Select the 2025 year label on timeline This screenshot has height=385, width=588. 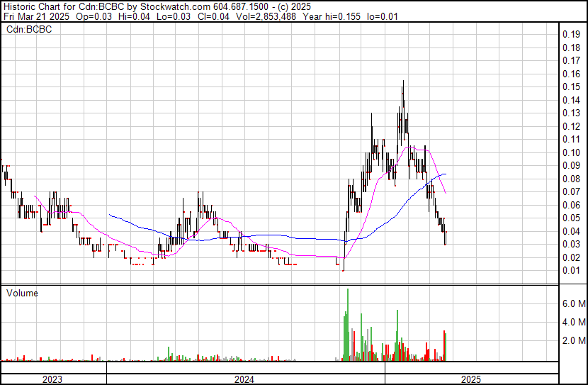pyautogui.click(x=470, y=379)
